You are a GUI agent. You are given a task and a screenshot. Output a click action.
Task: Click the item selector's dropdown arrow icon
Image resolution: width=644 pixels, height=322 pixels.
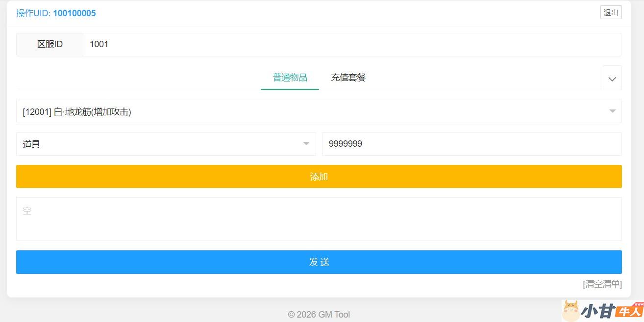(612, 111)
